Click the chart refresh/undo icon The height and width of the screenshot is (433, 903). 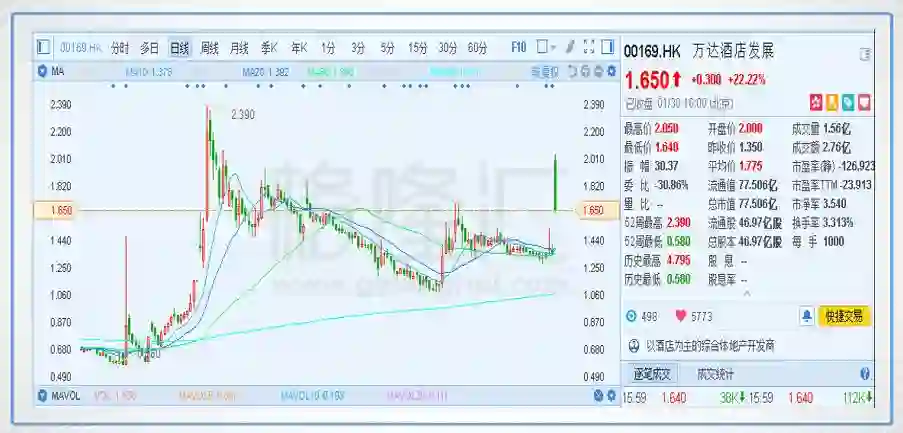pos(572,72)
